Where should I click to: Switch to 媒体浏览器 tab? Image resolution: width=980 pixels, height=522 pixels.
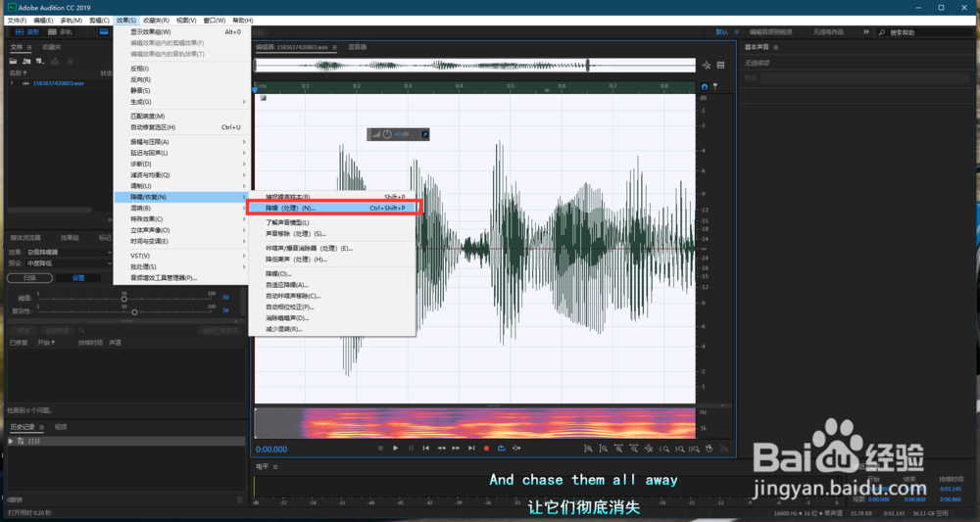(x=25, y=238)
